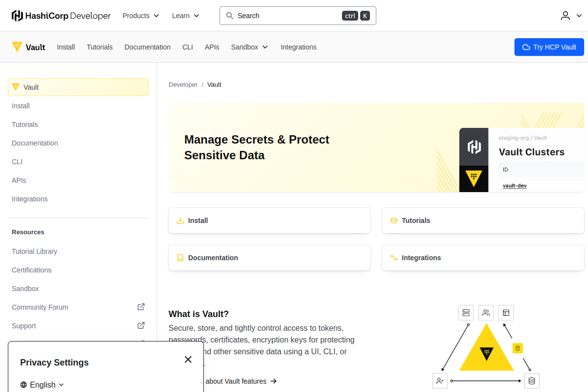The image size is (588, 392).
Task: Click the cloud icon on Try HCP Vault
Action: point(526,47)
